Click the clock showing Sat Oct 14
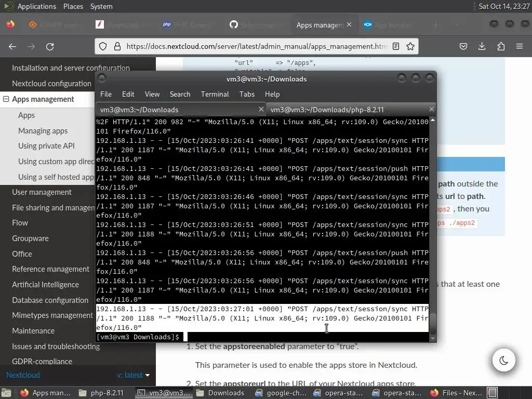Image resolution: width=532 pixels, height=399 pixels. 504,6
